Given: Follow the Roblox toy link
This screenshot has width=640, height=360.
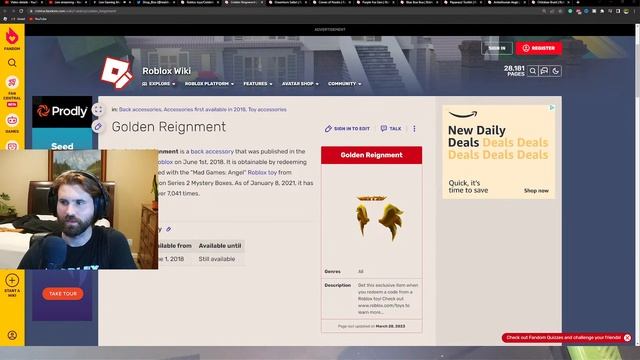Looking at the screenshot, I should click(262, 173).
